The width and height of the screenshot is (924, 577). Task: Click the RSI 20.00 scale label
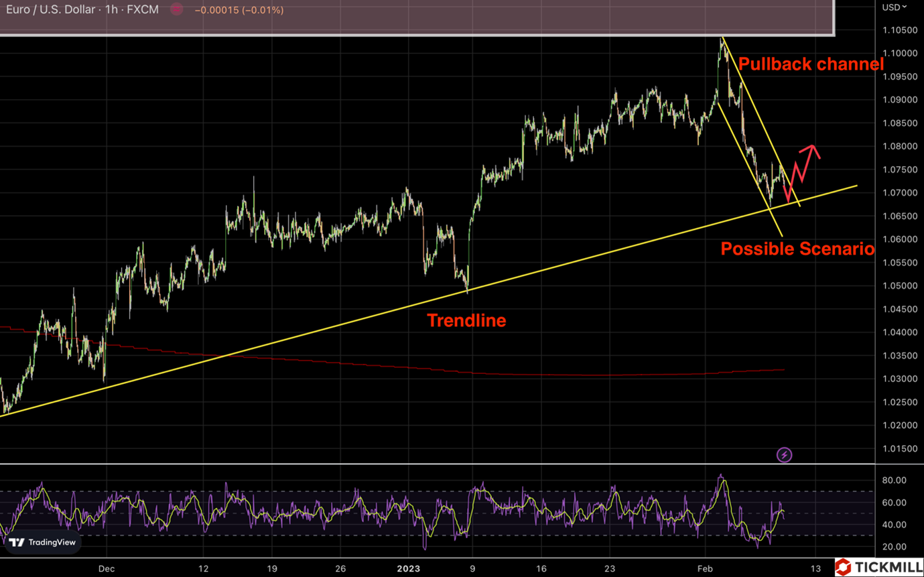(x=894, y=547)
